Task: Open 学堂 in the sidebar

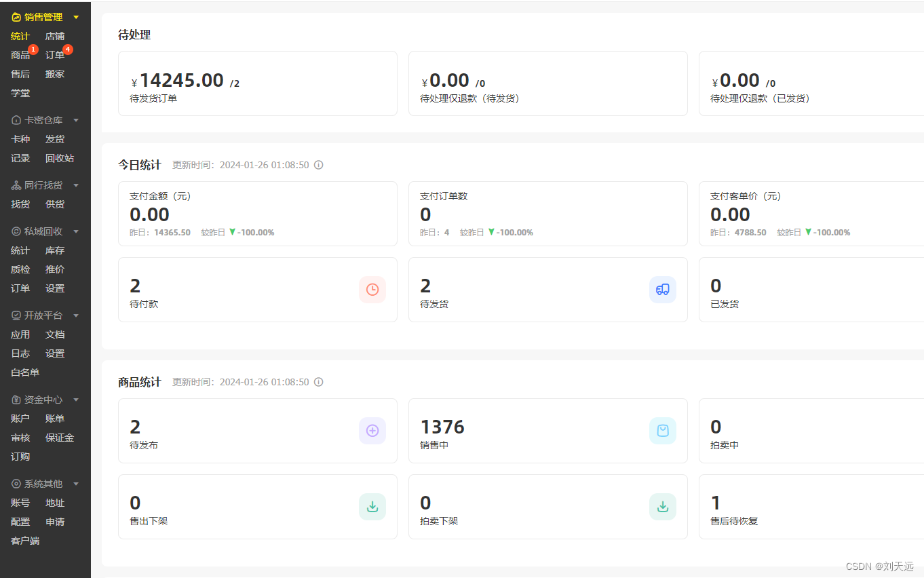Action: pos(20,93)
